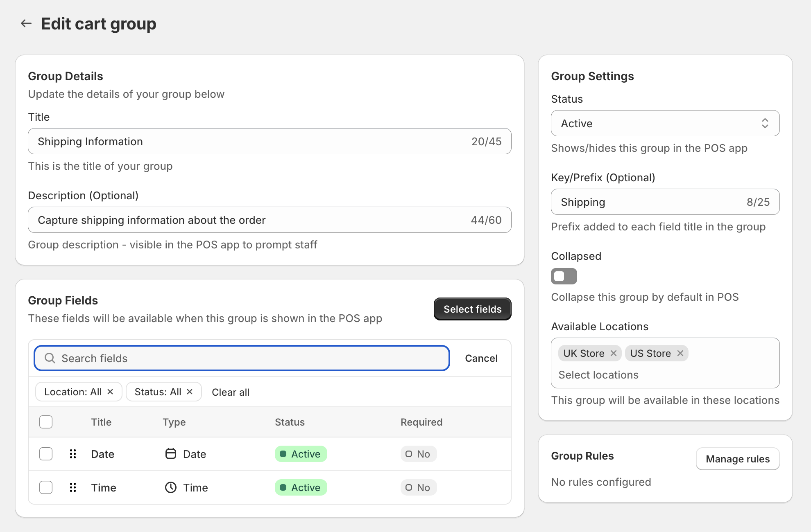Screen dimensions: 811x532
Task: Click the No required badge in Date row
Action: (x=419, y=454)
